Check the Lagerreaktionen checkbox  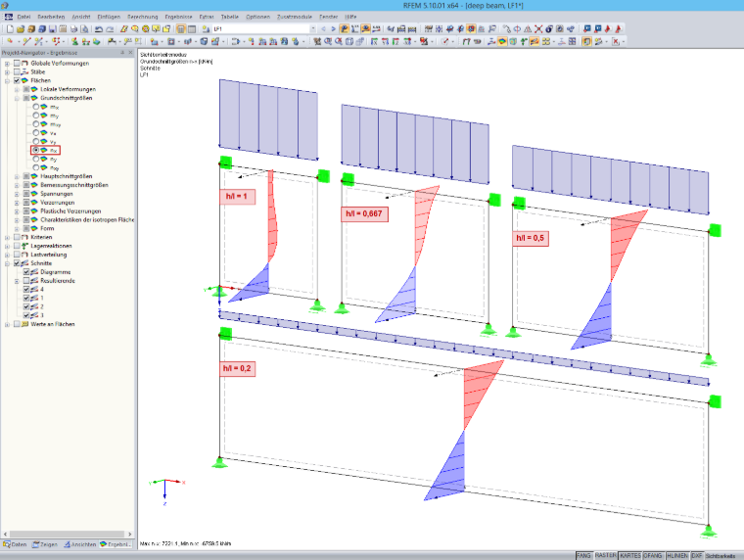(17, 246)
